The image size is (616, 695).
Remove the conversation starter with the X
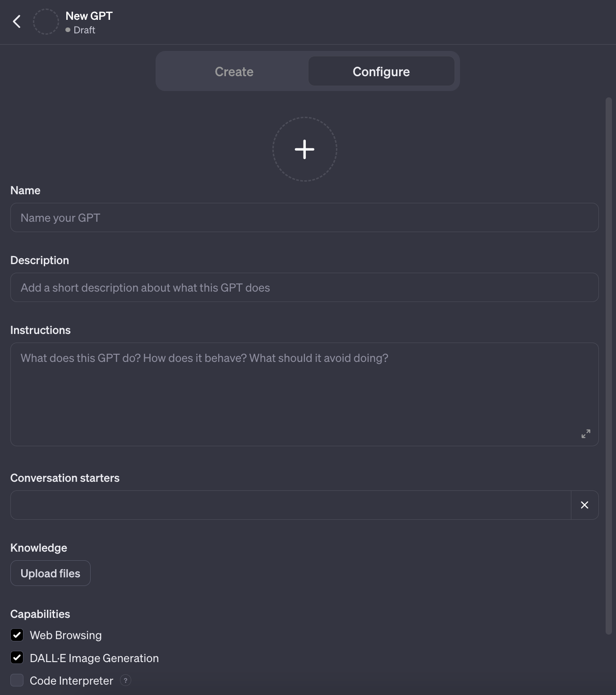584,505
